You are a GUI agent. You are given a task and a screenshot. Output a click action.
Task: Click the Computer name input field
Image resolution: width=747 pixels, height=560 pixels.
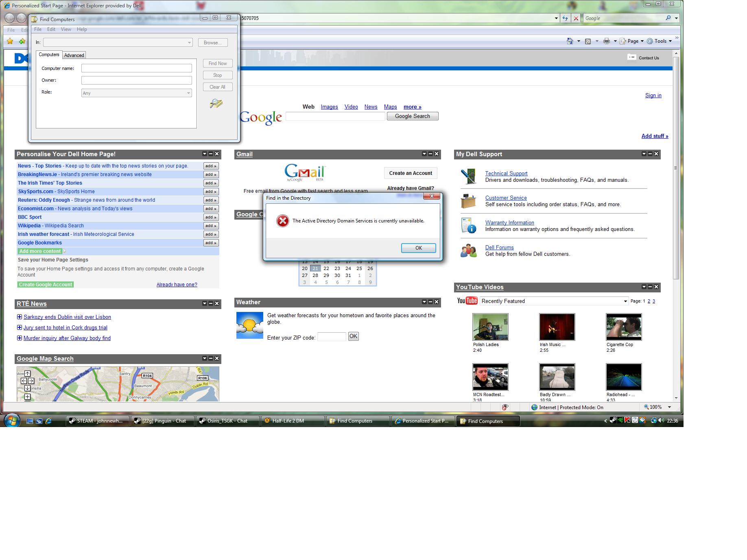[136, 68]
